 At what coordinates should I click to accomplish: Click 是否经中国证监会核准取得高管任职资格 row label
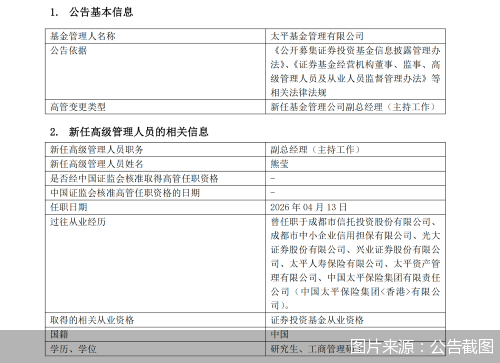pyautogui.click(x=134, y=179)
